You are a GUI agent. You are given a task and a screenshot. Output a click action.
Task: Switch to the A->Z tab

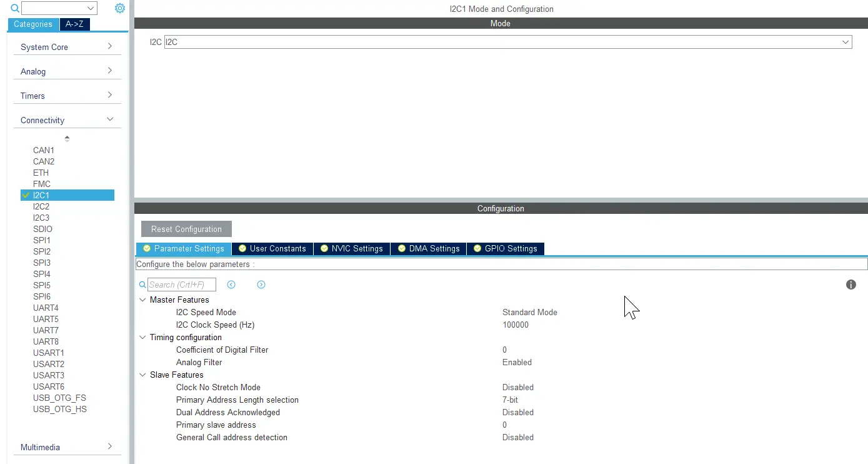[x=76, y=24]
